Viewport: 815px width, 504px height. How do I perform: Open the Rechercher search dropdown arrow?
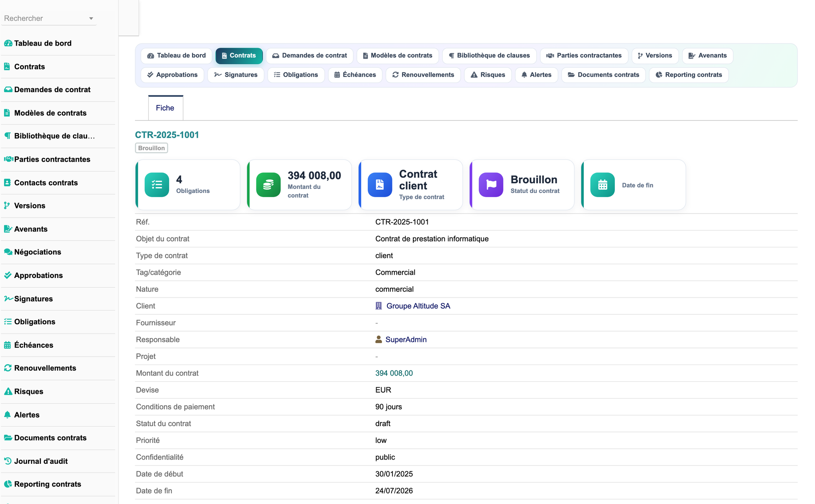click(x=91, y=18)
